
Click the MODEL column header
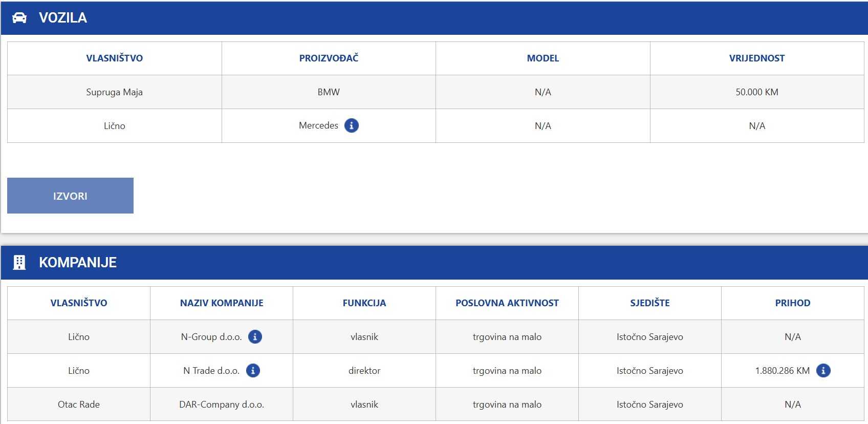(542, 58)
